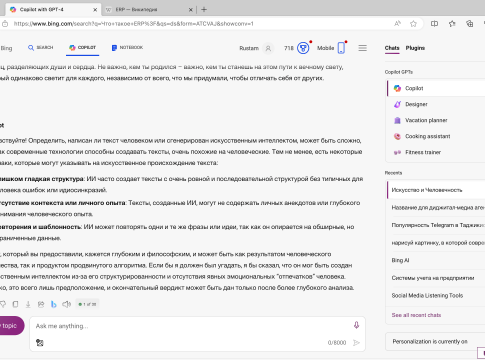
Task: Click the Rustam account name
Action: [x=249, y=48]
